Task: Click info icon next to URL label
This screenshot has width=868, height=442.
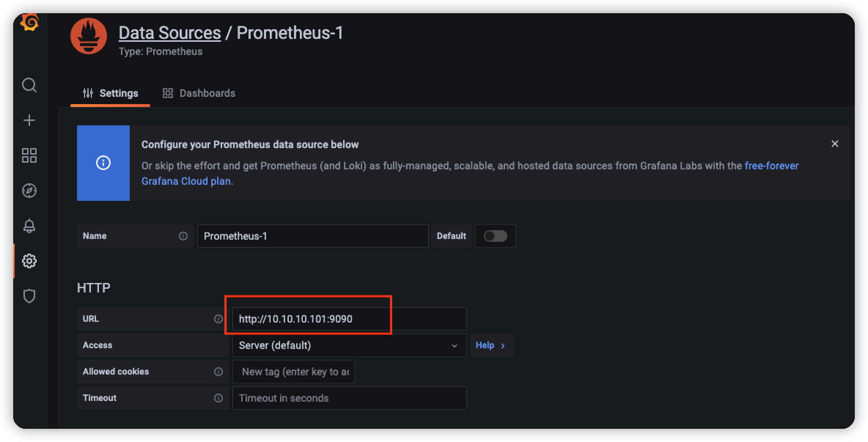Action: click(218, 319)
